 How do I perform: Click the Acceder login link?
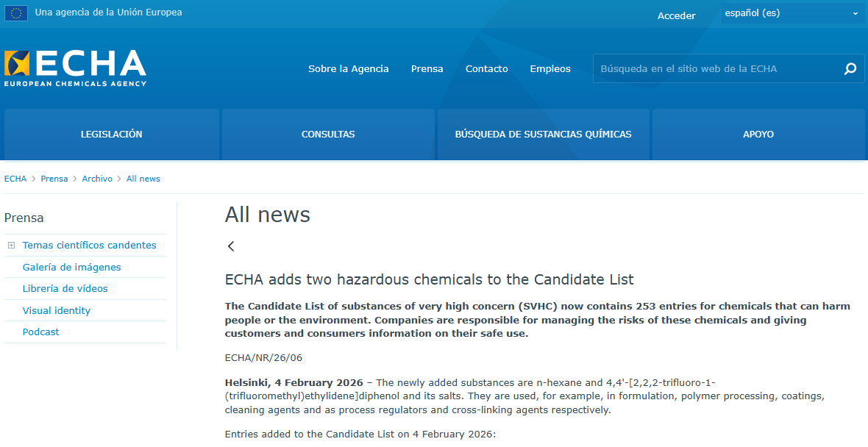pos(676,15)
